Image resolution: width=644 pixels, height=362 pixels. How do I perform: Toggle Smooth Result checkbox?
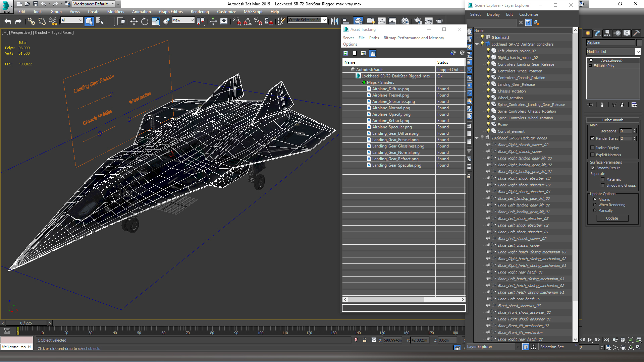[x=593, y=168]
